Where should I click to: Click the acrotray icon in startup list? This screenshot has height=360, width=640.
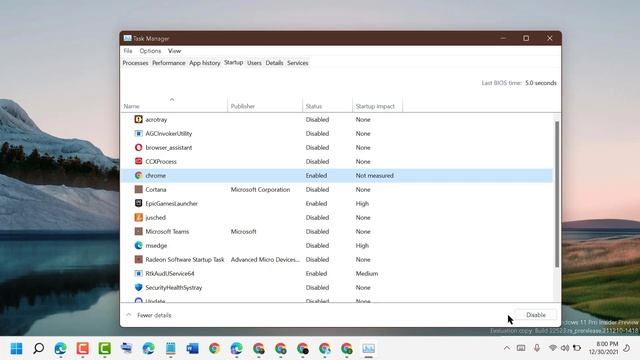(138, 119)
